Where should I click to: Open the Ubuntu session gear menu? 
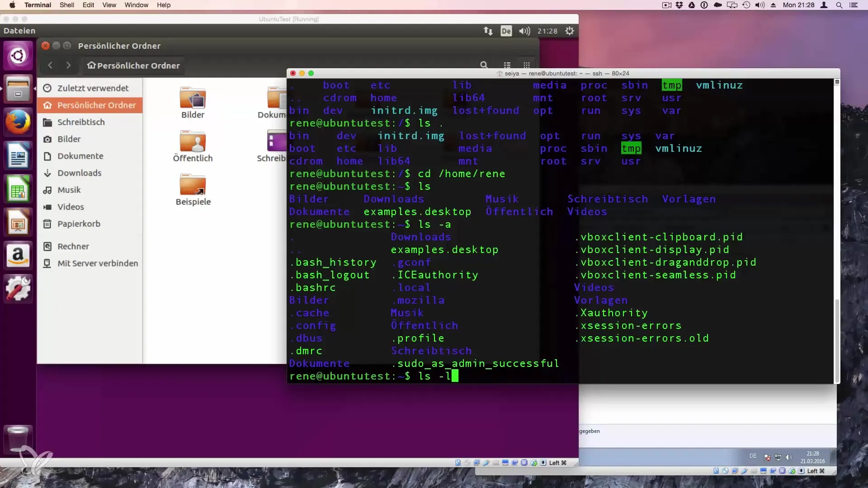(x=570, y=31)
